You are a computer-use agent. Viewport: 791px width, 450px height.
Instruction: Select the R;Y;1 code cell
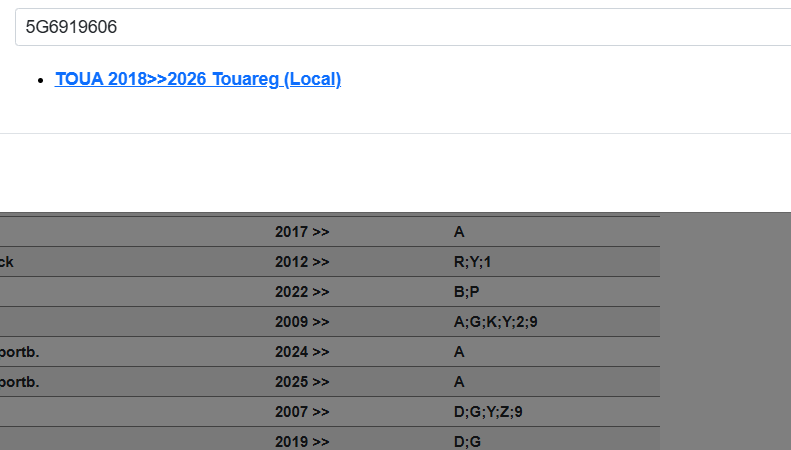473,262
